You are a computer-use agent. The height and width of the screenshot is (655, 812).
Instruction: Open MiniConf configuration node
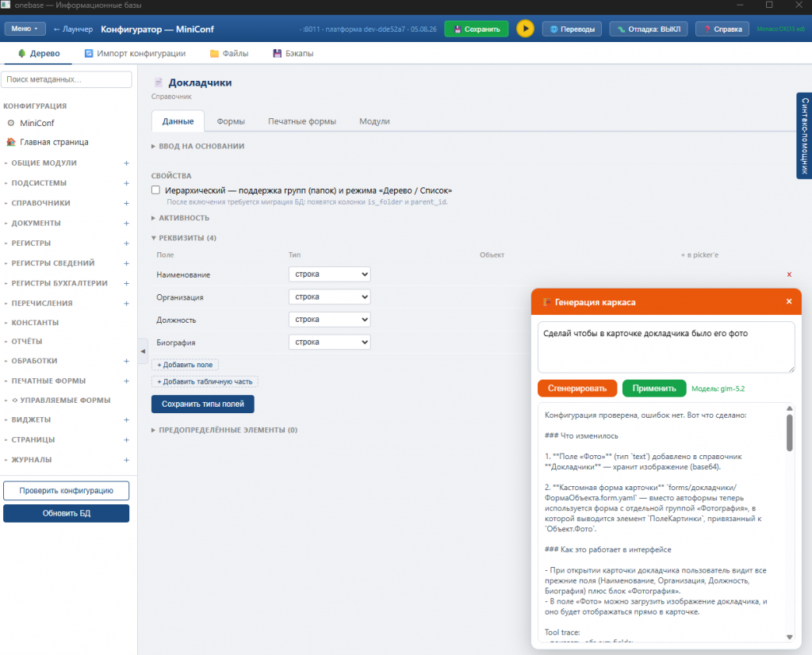click(36, 123)
